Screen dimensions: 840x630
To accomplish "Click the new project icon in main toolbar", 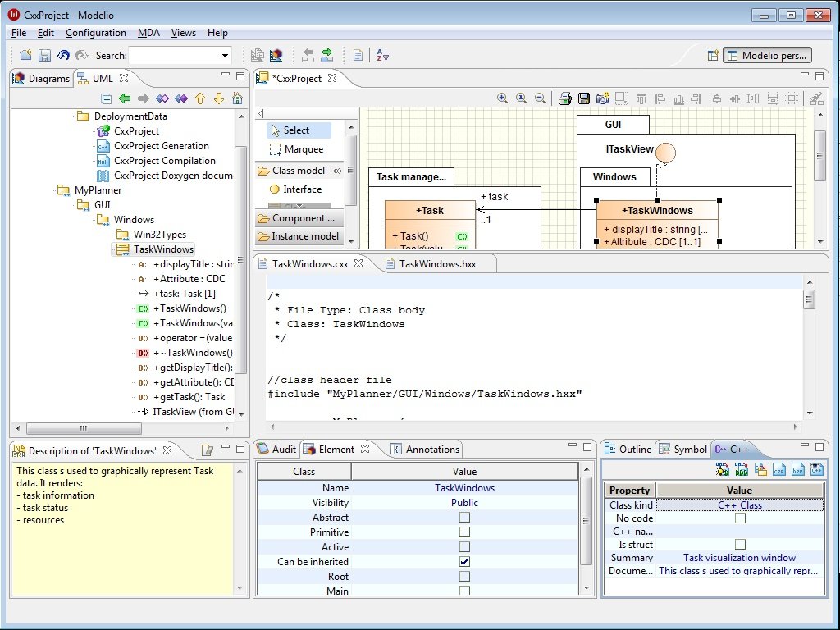I will pyautogui.click(x=25, y=55).
